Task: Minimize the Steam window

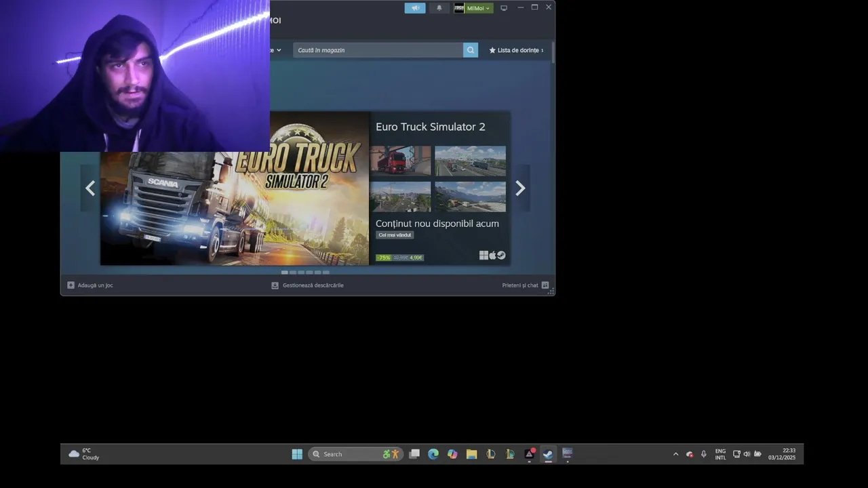Action: [x=520, y=7]
